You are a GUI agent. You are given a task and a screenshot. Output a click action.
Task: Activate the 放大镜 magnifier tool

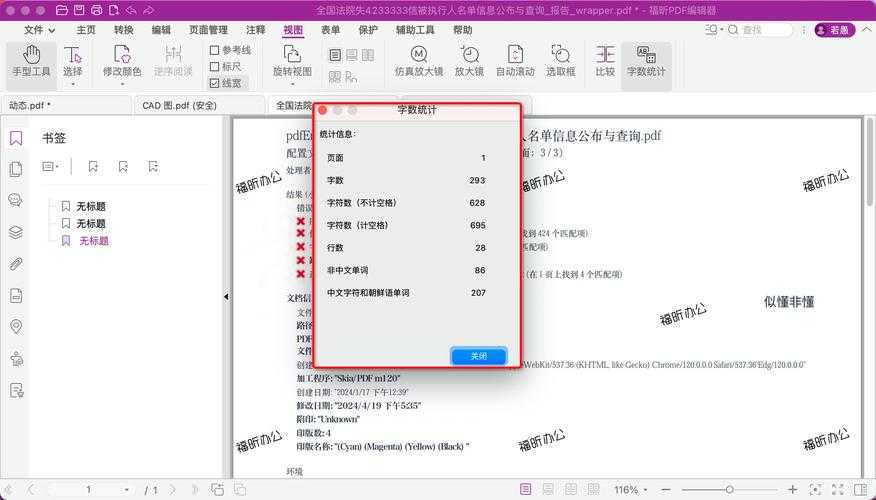469,61
